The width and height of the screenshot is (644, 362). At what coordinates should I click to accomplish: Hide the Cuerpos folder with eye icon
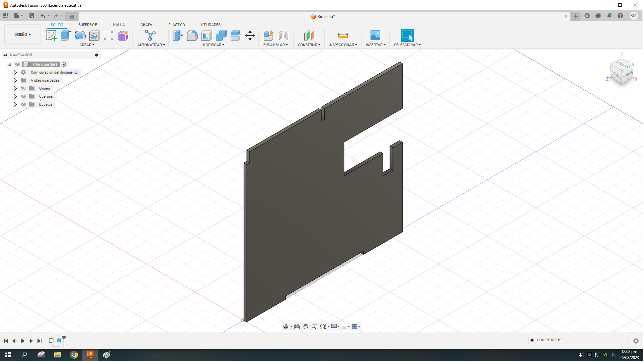(23, 96)
